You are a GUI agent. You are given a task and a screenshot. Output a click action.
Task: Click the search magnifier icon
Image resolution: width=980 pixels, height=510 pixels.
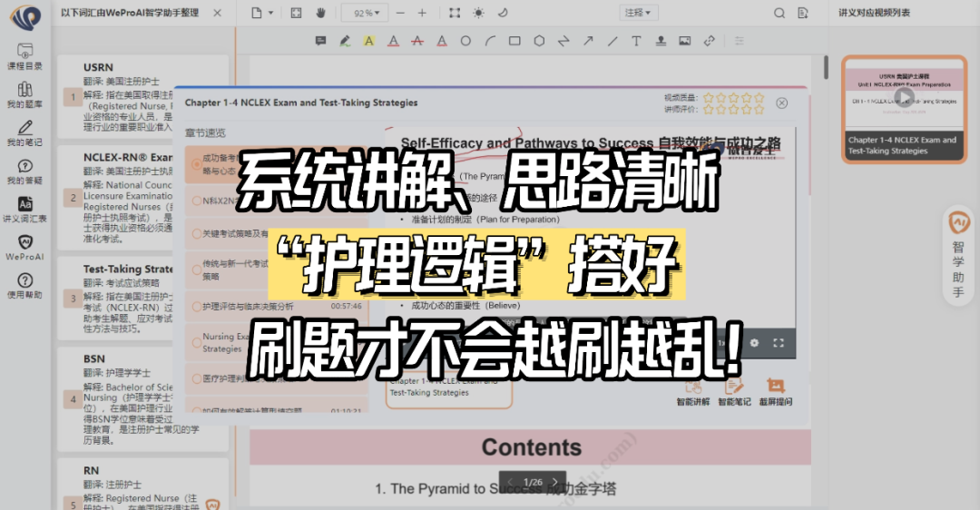[x=779, y=13]
